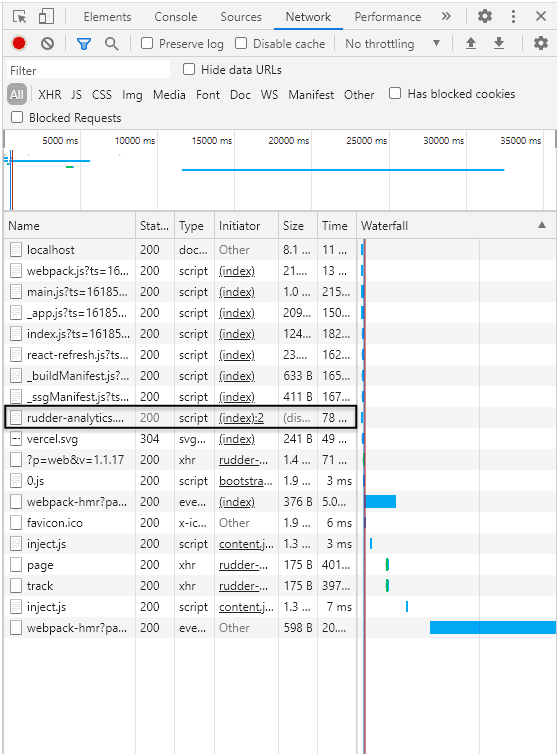Open DevTools three-dot customize menu

pos(513,16)
